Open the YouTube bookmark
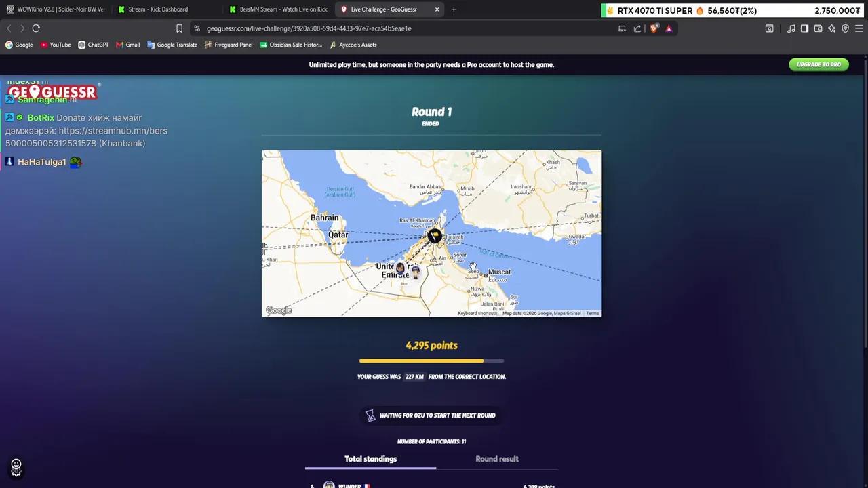This screenshot has height=488, width=868. (56, 45)
